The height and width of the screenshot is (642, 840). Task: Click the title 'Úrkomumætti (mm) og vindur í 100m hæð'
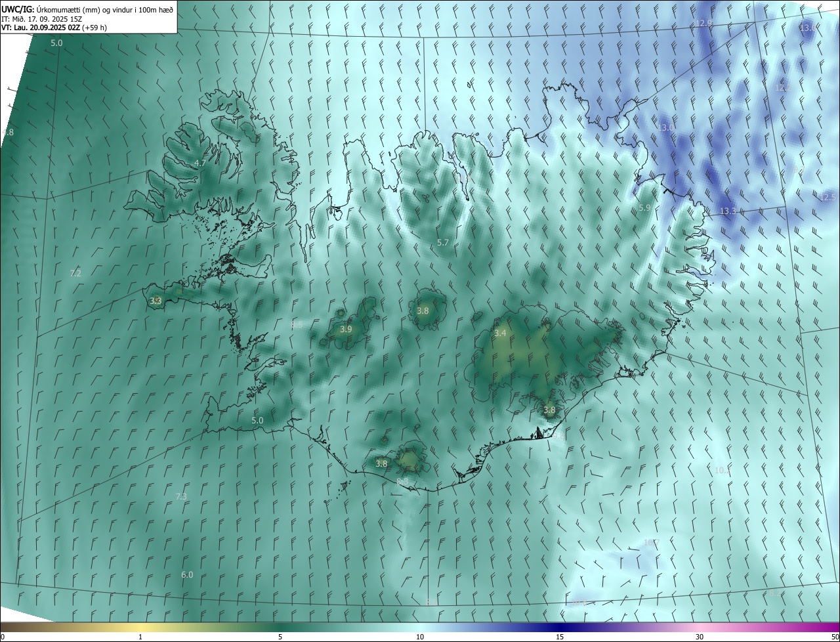(x=104, y=9)
